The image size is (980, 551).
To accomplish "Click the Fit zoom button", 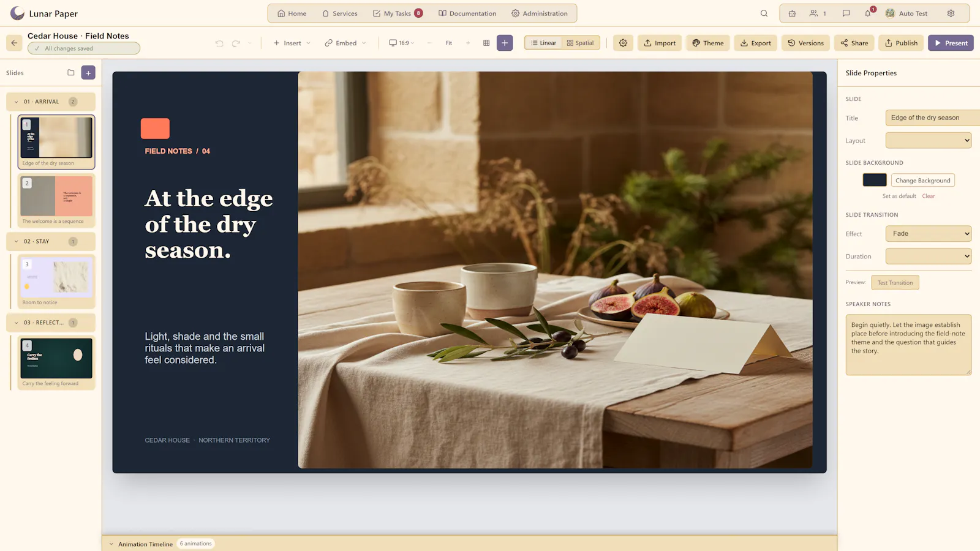I will [449, 43].
